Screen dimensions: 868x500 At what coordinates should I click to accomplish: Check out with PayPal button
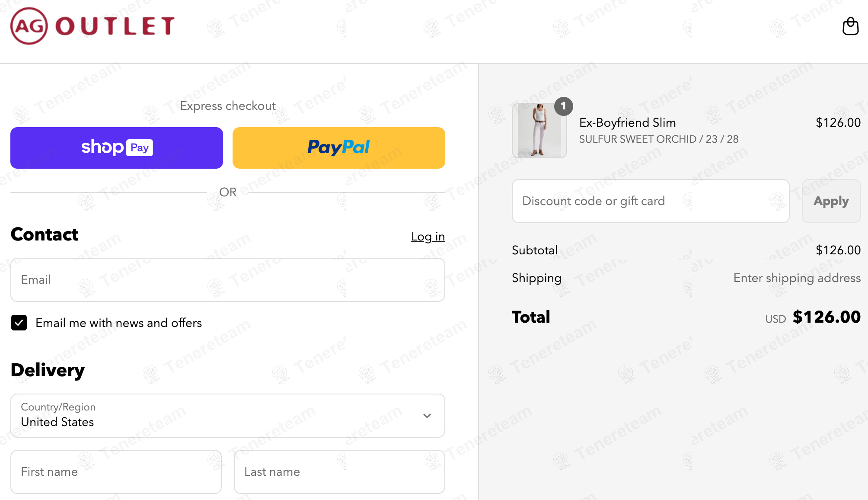point(338,148)
